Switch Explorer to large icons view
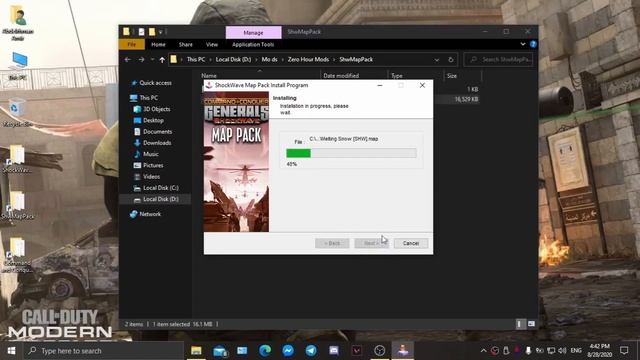The image size is (640, 360). [x=531, y=324]
